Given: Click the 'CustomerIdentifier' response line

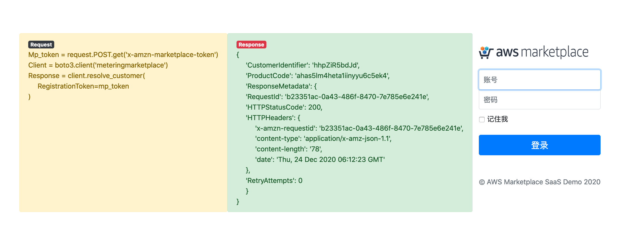Looking at the screenshot, I should 303,65.
